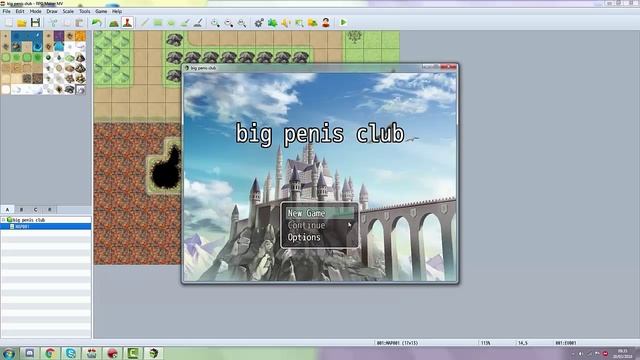This screenshot has width=640, height=360.
Task: Open the Mode menu
Action: point(36,11)
